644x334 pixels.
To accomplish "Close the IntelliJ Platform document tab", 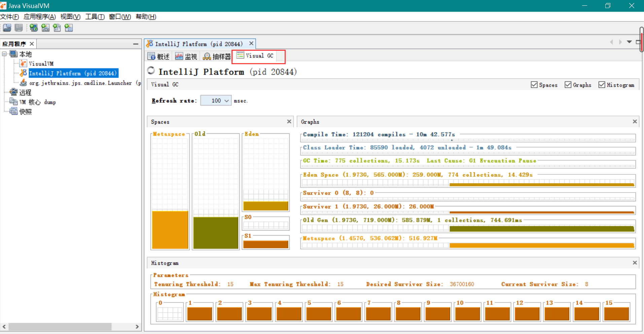I will tap(251, 43).
